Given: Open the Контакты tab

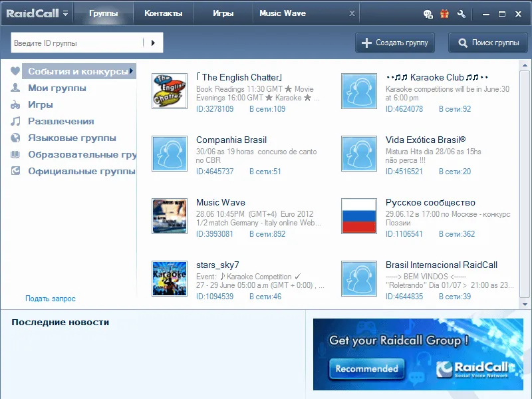Looking at the screenshot, I should pos(163,13).
